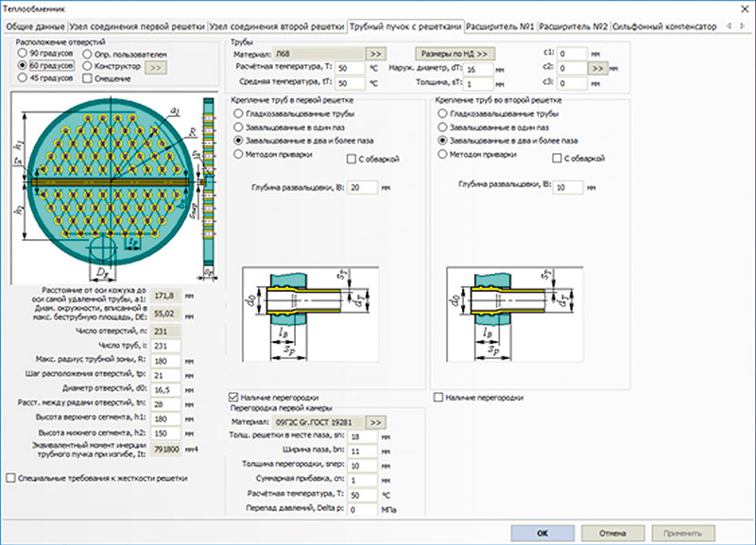Choose Конструктор layout option

[x=112, y=66]
